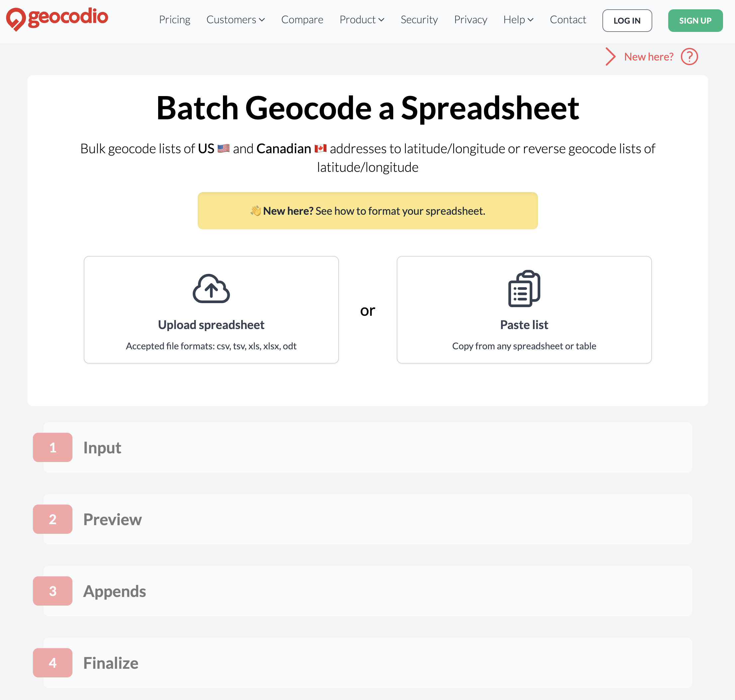735x700 pixels.
Task: Click the waving hand emoji in the banner
Action: coord(256,210)
